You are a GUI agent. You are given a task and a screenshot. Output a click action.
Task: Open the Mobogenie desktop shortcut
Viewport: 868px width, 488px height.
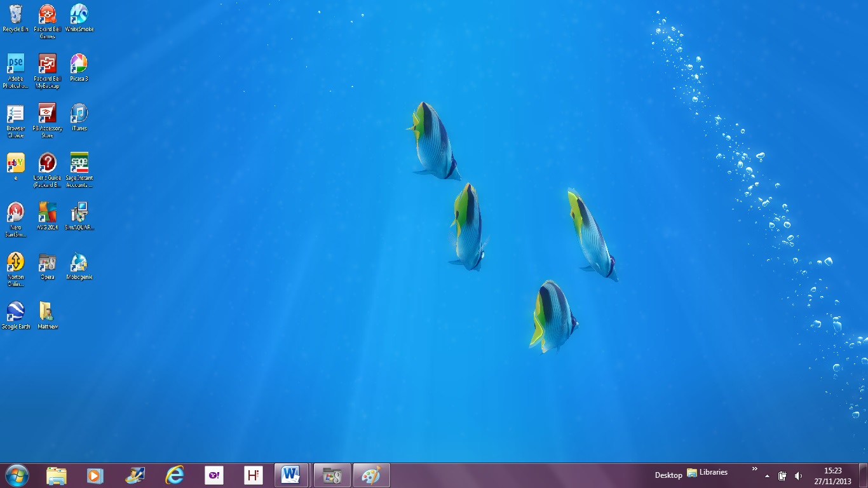tap(79, 263)
